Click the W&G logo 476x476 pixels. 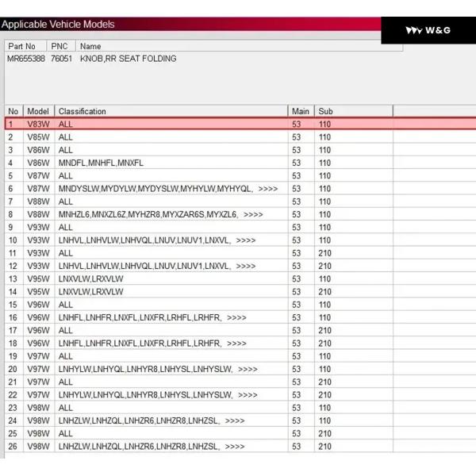[x=428, y=30]
